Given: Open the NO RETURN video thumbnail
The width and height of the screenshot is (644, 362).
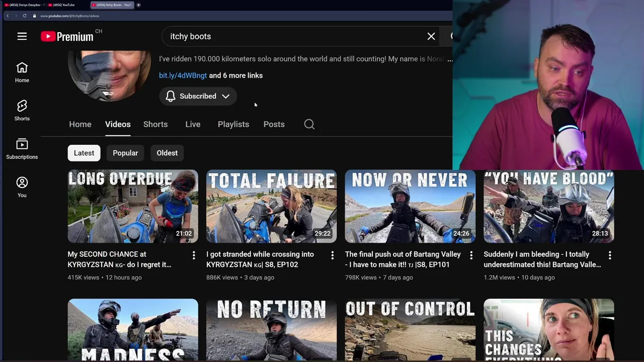Looking at the screenshot, I should click(272, 330).
